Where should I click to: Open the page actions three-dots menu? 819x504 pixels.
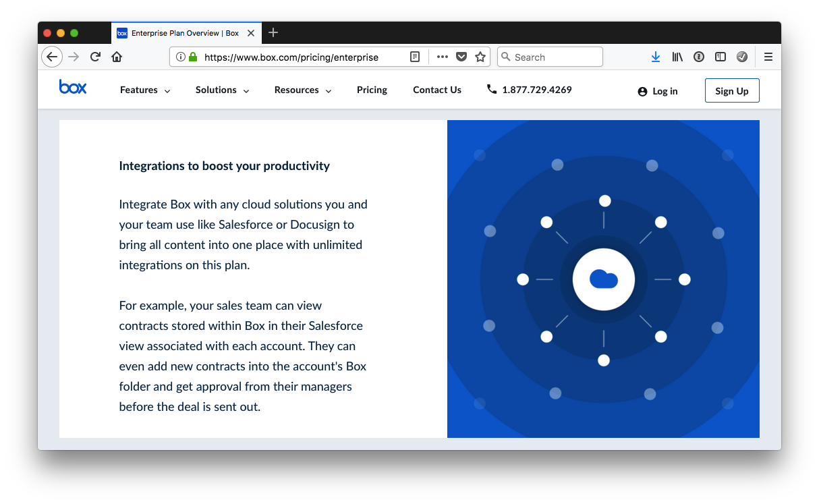tap(443, 57)
